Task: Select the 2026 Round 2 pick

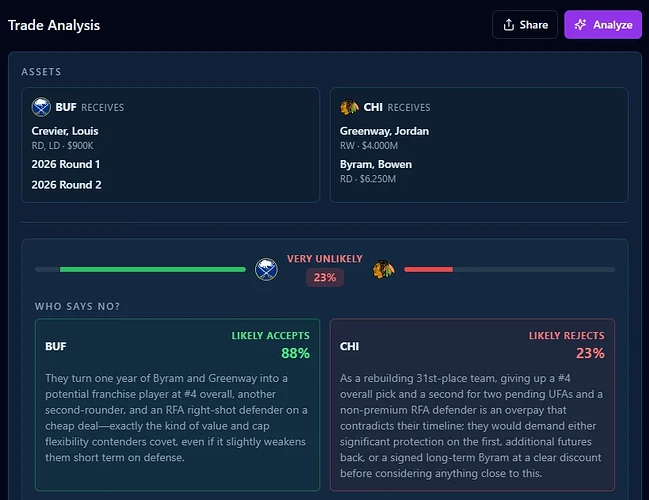Action: tap(66, 185)
